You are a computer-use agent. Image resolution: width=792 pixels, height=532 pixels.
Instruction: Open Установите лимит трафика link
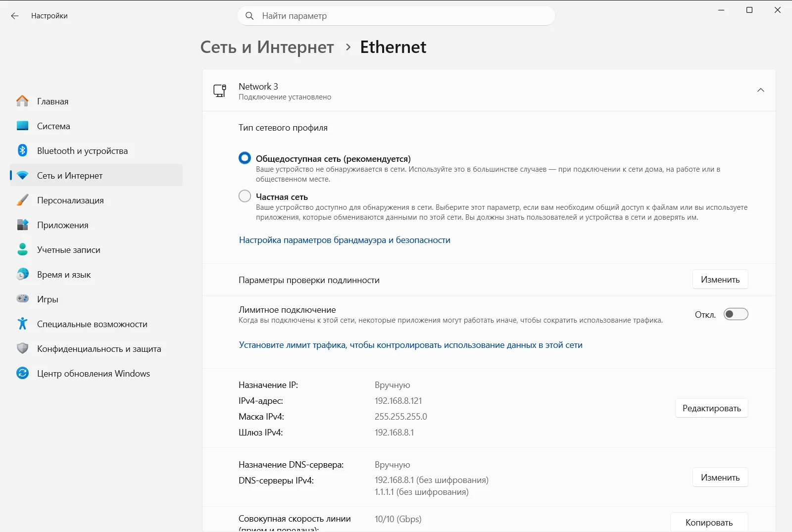coord(410,345)
